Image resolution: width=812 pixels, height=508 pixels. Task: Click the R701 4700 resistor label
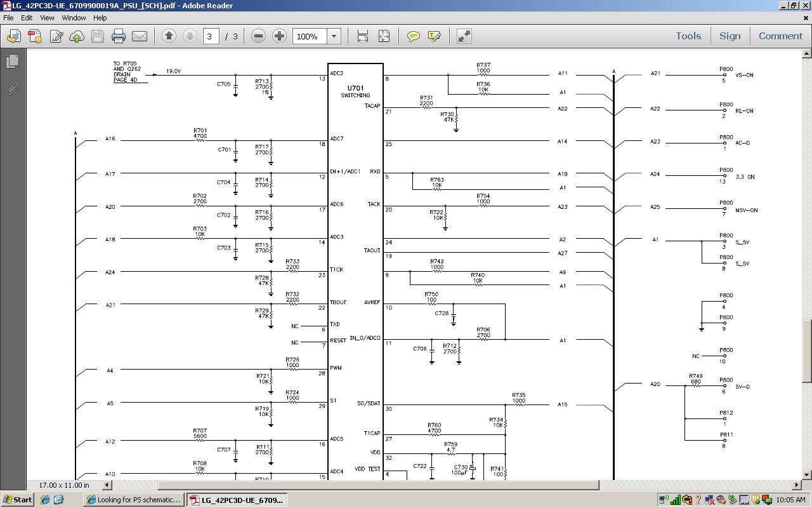pyautogui.click(x=200, y=133)
